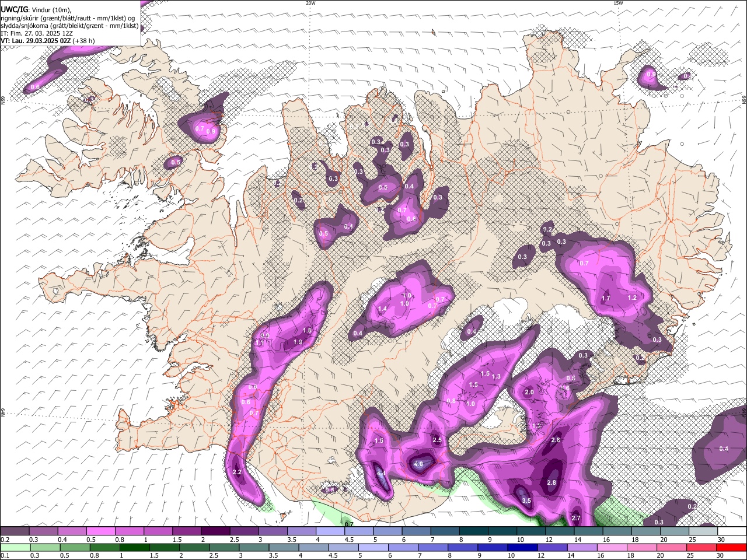This screenshot has width=747, height=560.
Task: Click the '2.7' value near bottom edge
Action: point(576,518)
